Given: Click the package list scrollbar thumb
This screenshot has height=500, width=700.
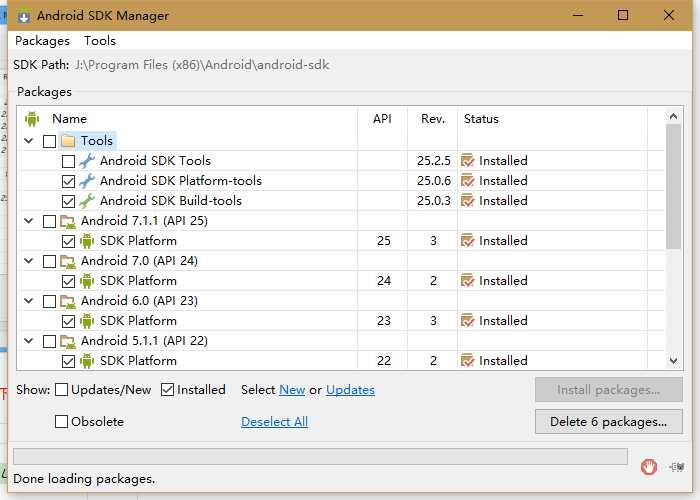Looking at the screenshot, I should pos(673,186).
